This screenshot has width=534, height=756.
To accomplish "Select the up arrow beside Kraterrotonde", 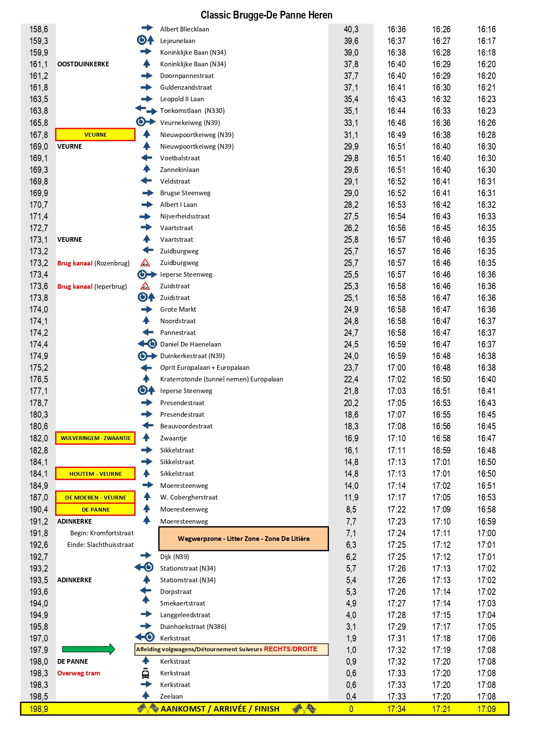I will point(146,378).
